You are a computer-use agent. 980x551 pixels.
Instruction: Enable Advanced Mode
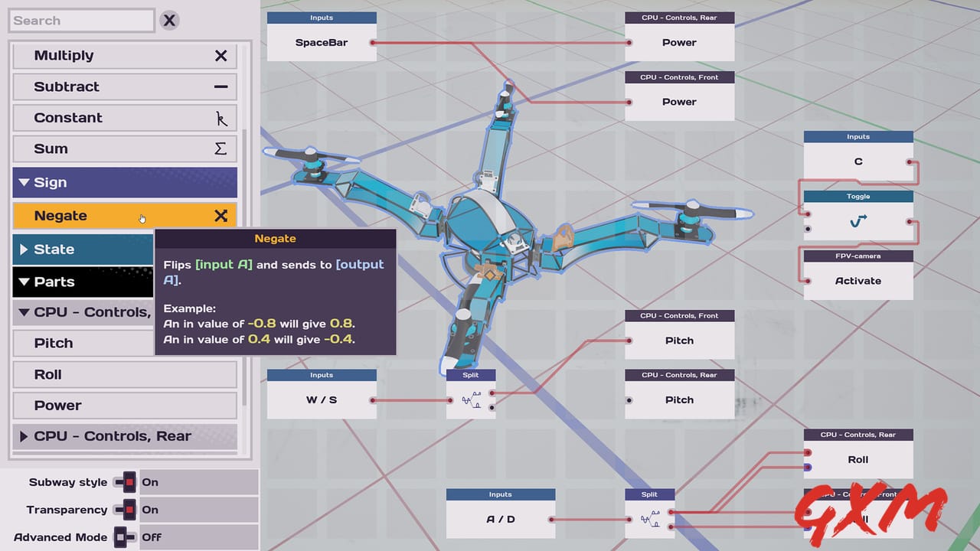click(124, 537)
